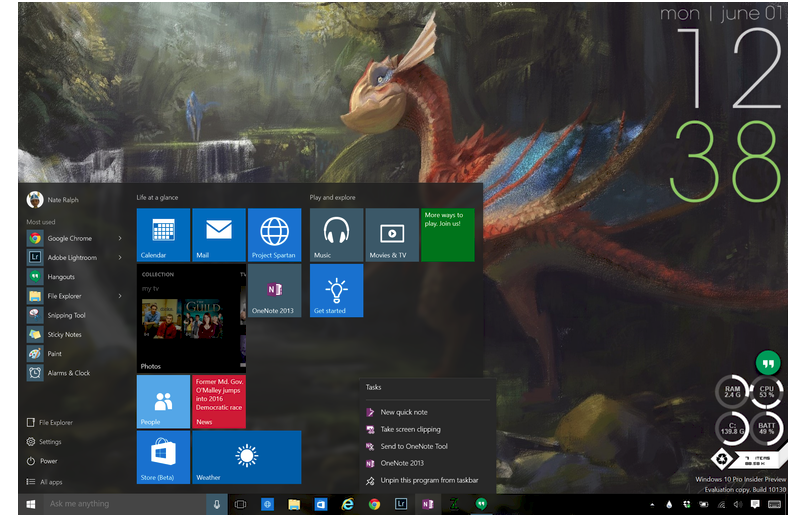Click the CPU usage gauge widget
The image size is (797, 528).
point(767,391)
